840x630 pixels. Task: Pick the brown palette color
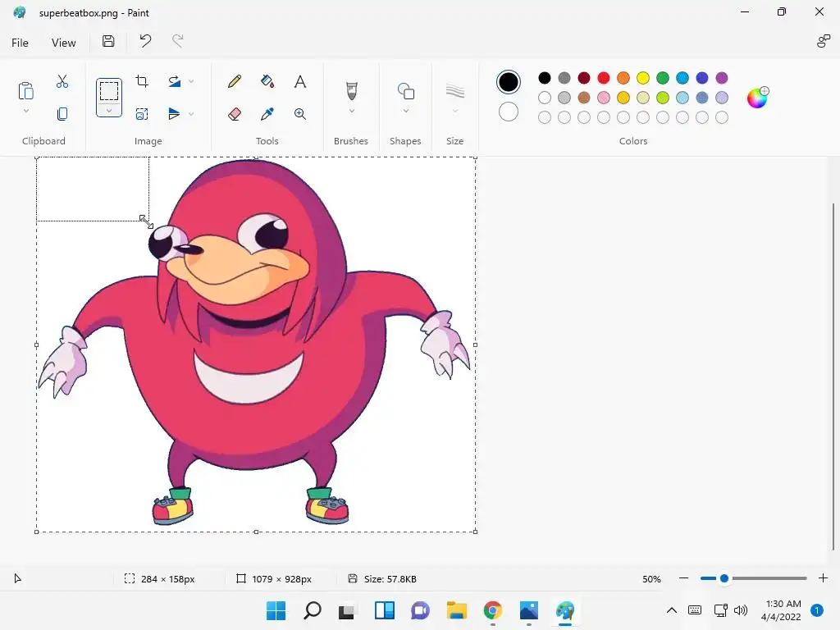[x=584, y=98]
